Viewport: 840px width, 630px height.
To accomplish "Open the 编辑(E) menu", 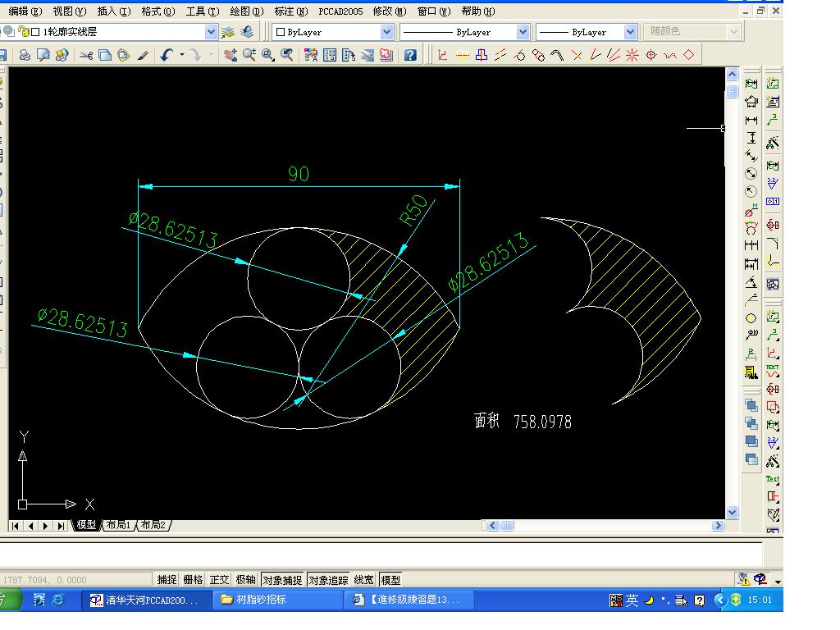I will pos(25,11).
